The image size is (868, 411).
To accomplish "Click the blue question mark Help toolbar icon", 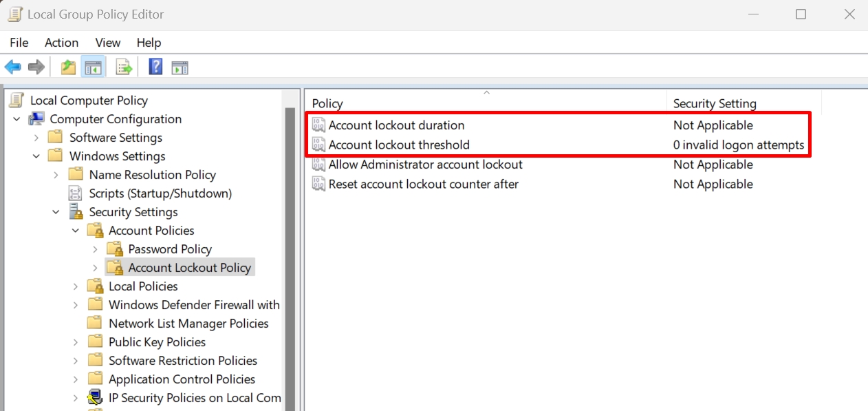I will (156, 67).
